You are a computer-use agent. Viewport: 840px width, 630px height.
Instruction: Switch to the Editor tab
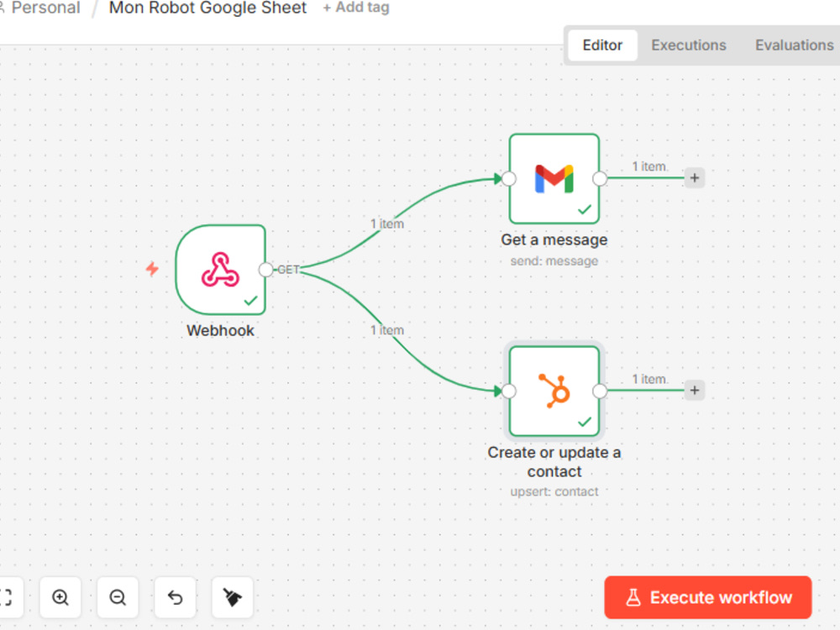tap(602, 45)
